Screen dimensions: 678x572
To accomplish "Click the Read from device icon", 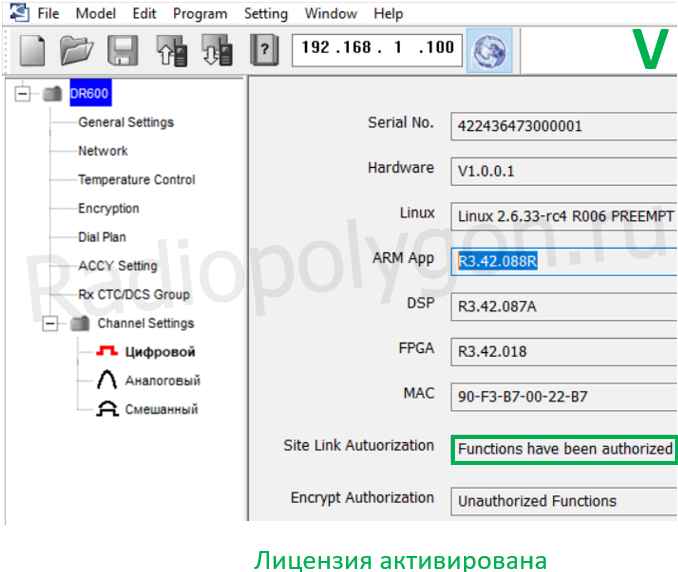I will (x=170, y=49).
